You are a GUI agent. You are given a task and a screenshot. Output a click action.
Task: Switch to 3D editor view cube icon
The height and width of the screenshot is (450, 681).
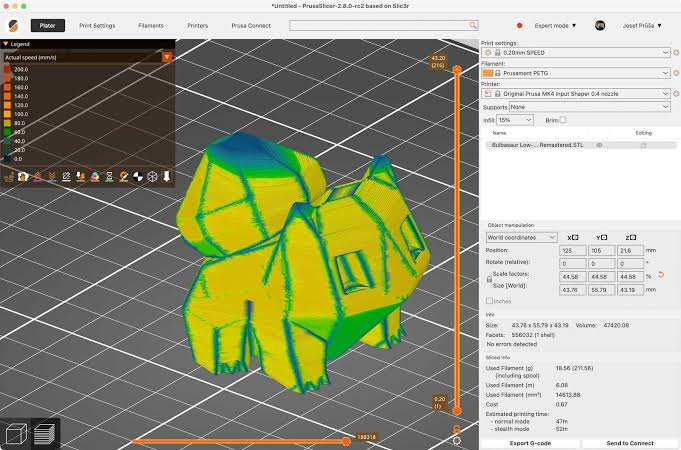pos(16,433)
